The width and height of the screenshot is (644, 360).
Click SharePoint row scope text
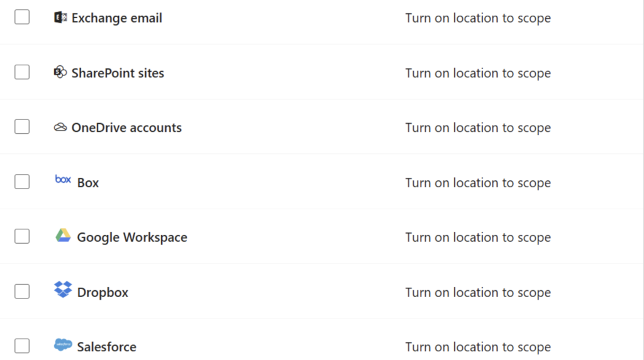click(x=478, y=73)
